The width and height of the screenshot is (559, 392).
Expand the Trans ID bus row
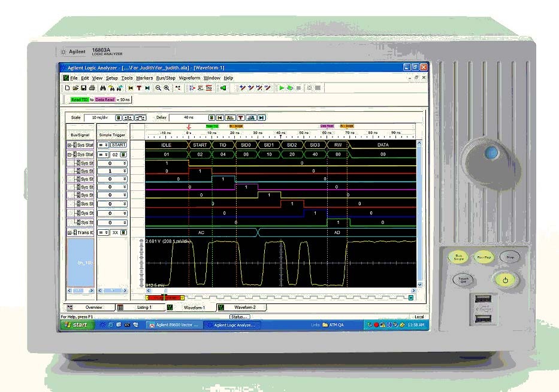70,232
